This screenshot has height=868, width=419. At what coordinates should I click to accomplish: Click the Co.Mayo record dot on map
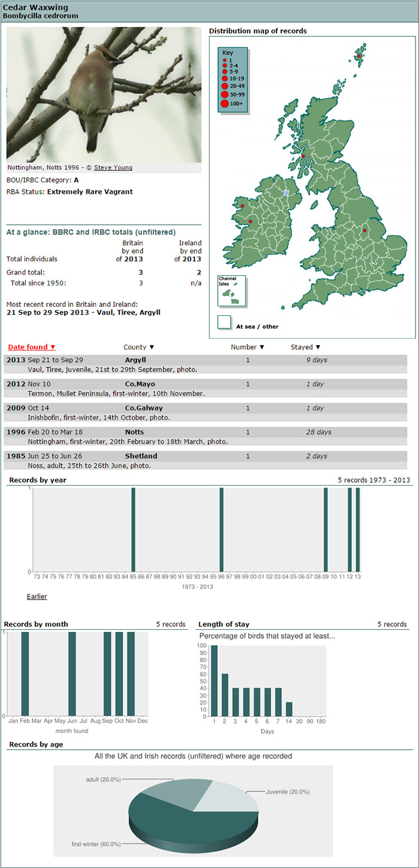[x=242, y=206]
